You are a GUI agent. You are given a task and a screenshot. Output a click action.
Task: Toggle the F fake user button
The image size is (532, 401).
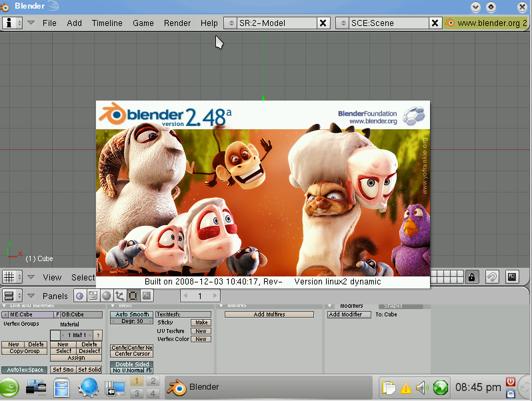57,314
